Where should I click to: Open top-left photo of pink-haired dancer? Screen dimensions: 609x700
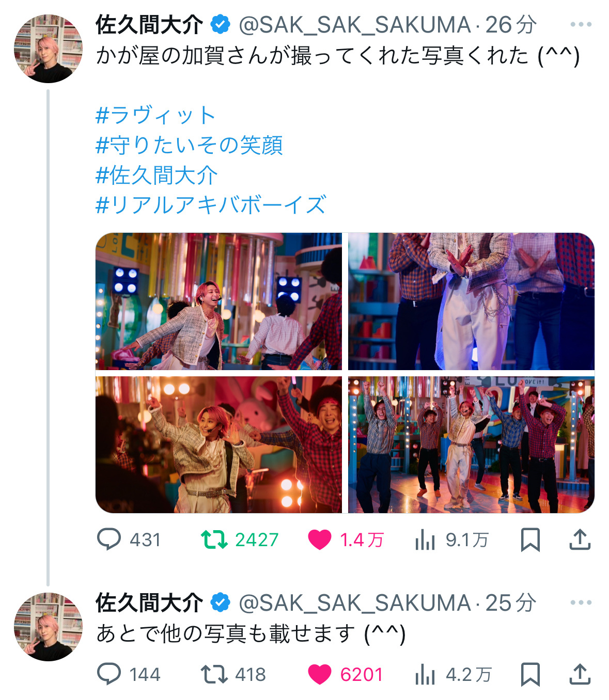[x=218, y=301]
